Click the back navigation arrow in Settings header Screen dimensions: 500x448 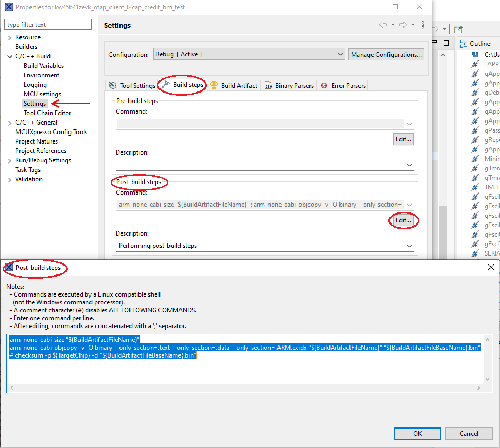(x=383, y=25)
